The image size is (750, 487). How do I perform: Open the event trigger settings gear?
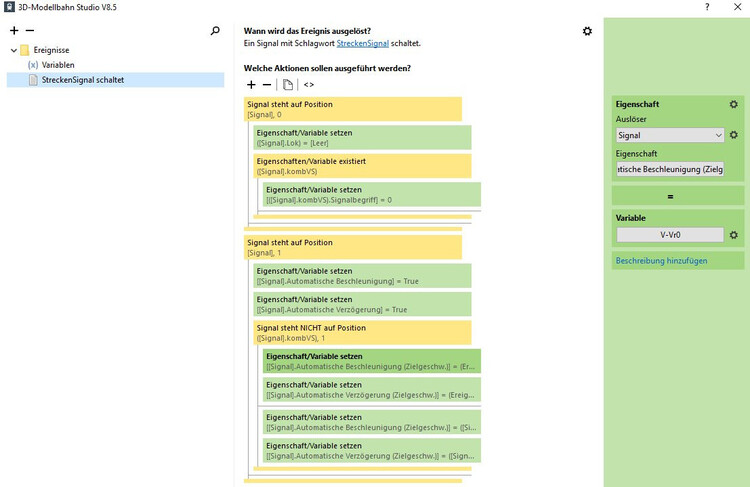tap(587, 31)
